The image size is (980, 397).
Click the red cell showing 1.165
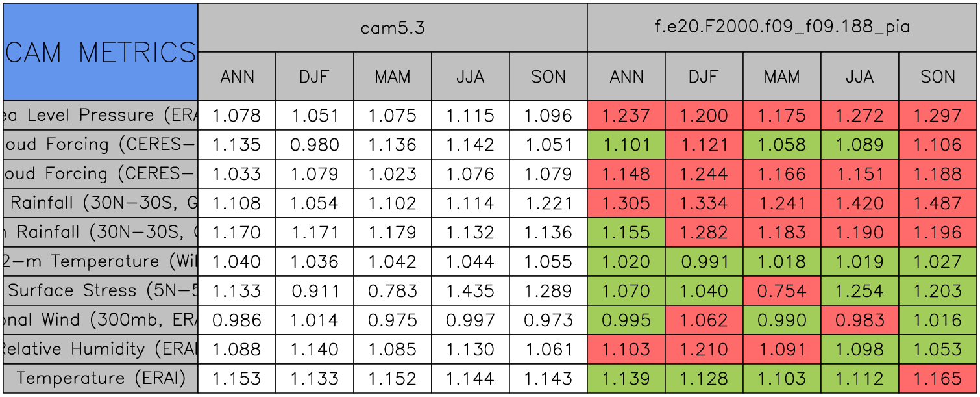[938, 378]
